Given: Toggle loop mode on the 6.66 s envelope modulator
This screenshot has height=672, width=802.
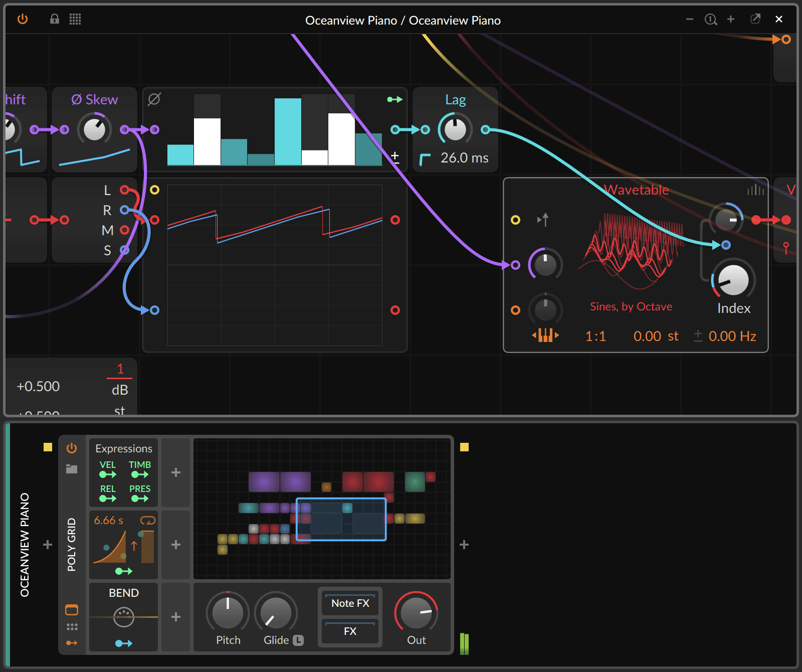Looking at the screenshot, I should (x=148, y=521).
